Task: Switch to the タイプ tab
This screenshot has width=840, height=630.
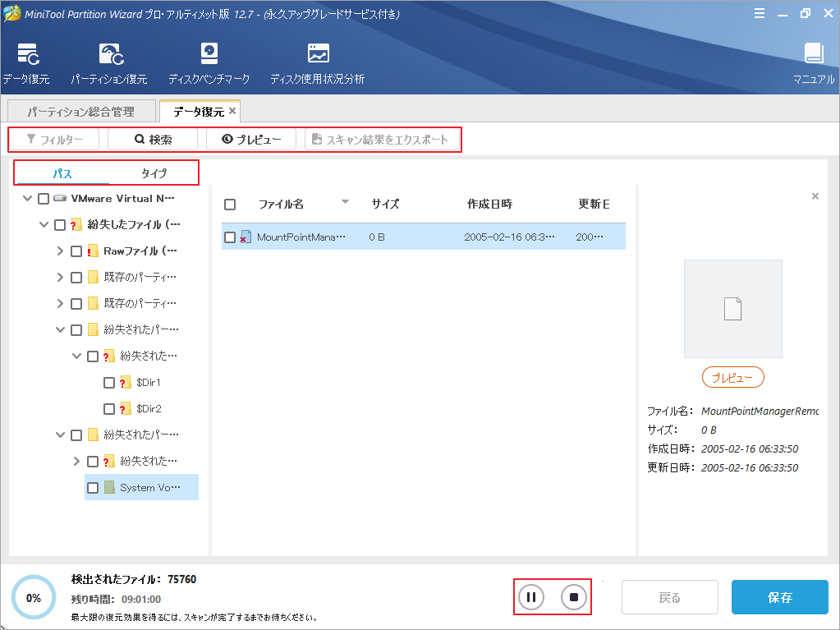Action: (x=156, y=172)
